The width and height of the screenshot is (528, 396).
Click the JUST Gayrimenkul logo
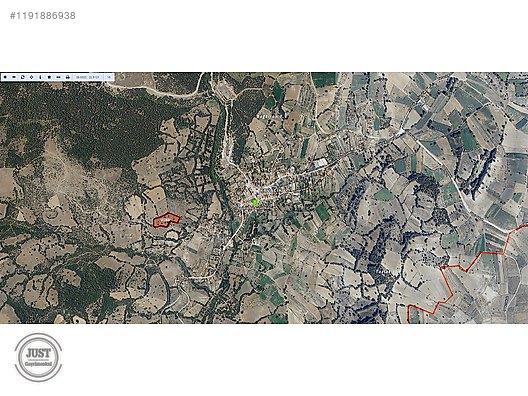tap(38, 357)
